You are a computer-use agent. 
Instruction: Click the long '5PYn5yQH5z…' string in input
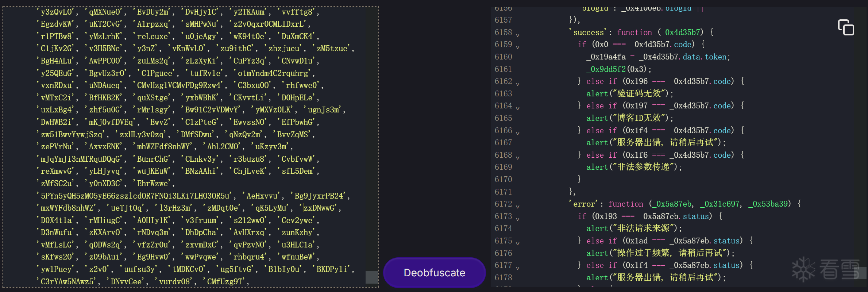135,196
